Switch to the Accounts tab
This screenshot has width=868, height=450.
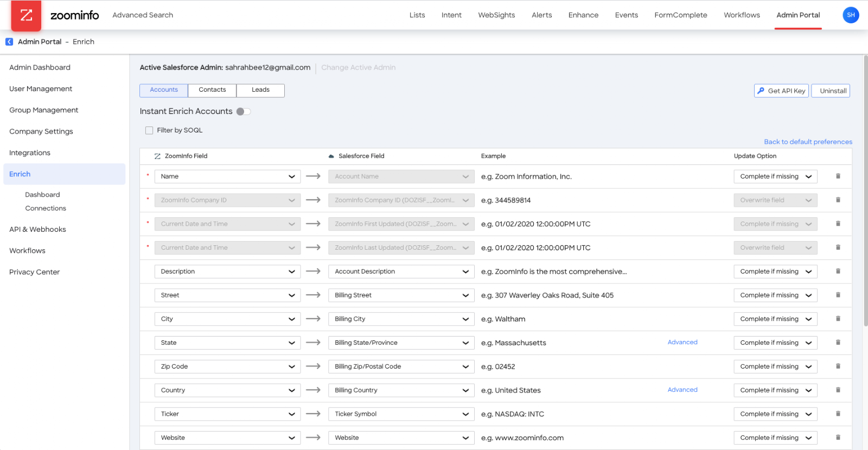click(164, 90)
